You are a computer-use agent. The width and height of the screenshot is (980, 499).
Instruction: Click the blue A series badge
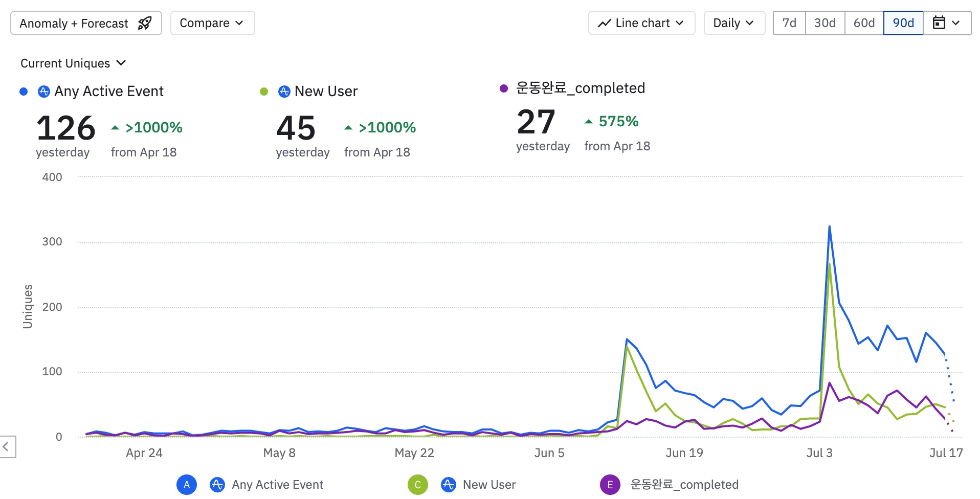[187, 485]
